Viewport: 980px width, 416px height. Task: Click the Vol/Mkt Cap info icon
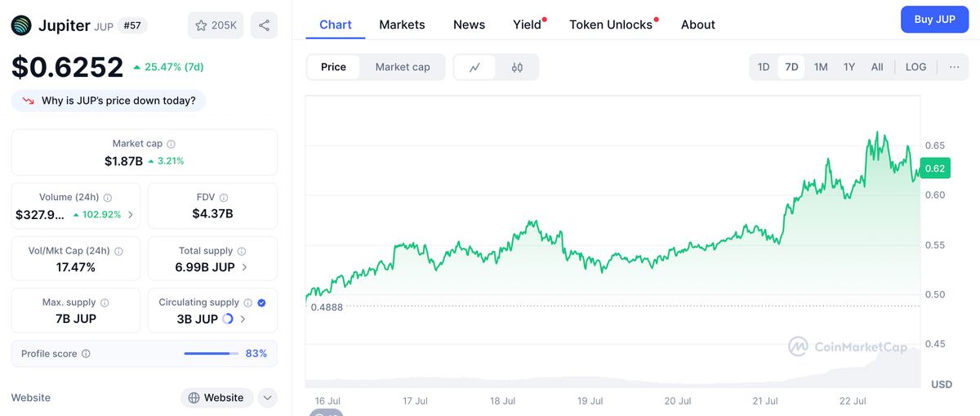[118, 252]
